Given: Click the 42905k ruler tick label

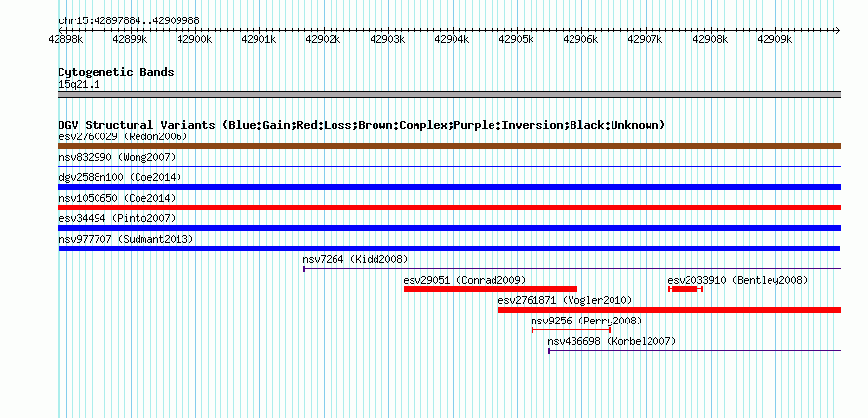Looking at the screenshot, I should [x=517, y=39].
